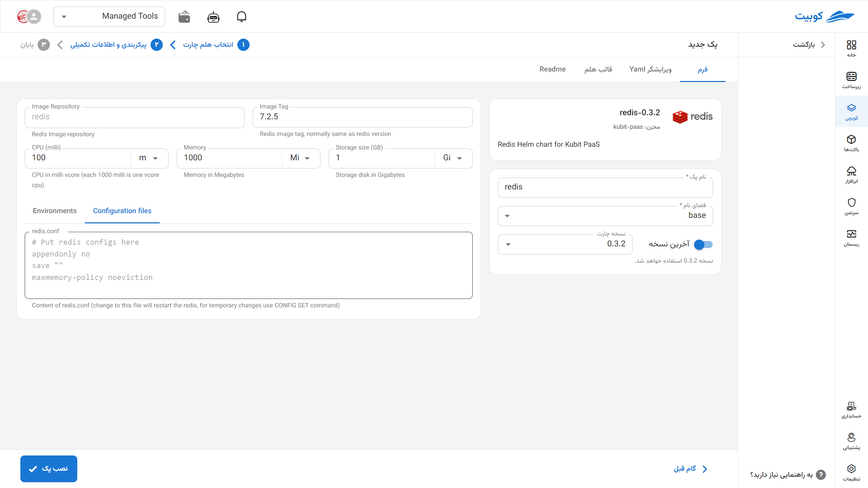The image size is (868, 488).
Task: Click the back chevron next to بازگشت
Action: (823, 45)
